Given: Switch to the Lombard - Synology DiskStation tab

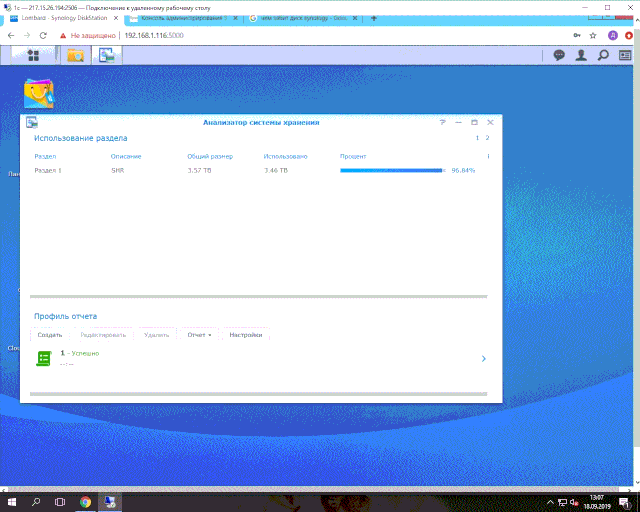Looking at the screenshot, I should (x=64, y=18).
